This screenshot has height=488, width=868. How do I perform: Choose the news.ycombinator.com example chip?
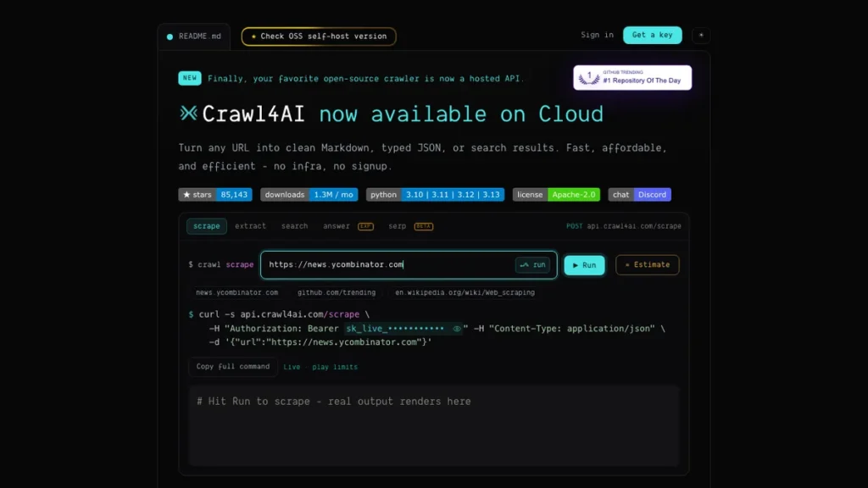pyautogui.click(x=237, y=292)
